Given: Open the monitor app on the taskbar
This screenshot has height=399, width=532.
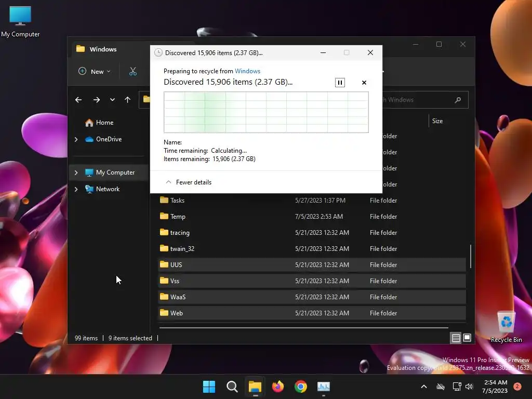Looking at the screenshot, I should (x=323, y=387).
